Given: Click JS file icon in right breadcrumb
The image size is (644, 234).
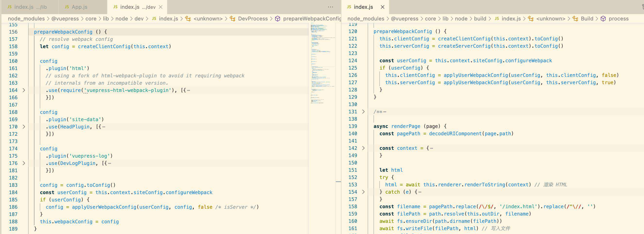Looking at the screenshot, I should pyautogui.click(x=497, y=18).
